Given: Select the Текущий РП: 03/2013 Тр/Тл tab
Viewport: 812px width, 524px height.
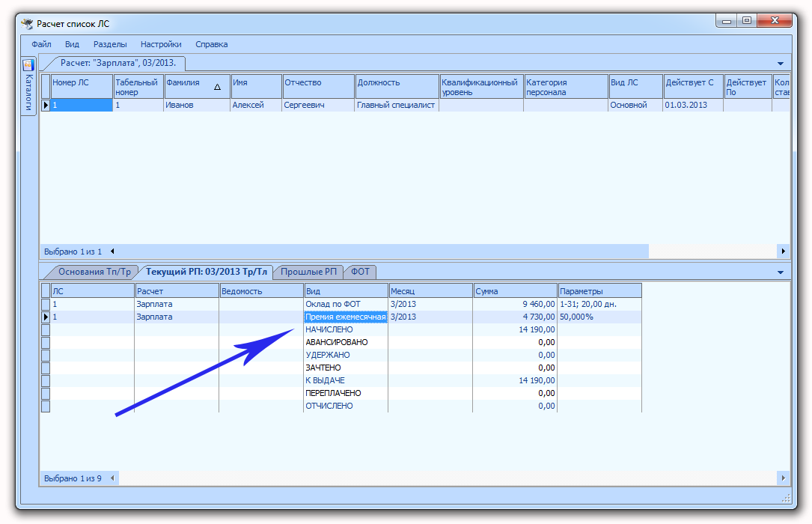Looking at the screenshot, I should (x=206, y=272).
